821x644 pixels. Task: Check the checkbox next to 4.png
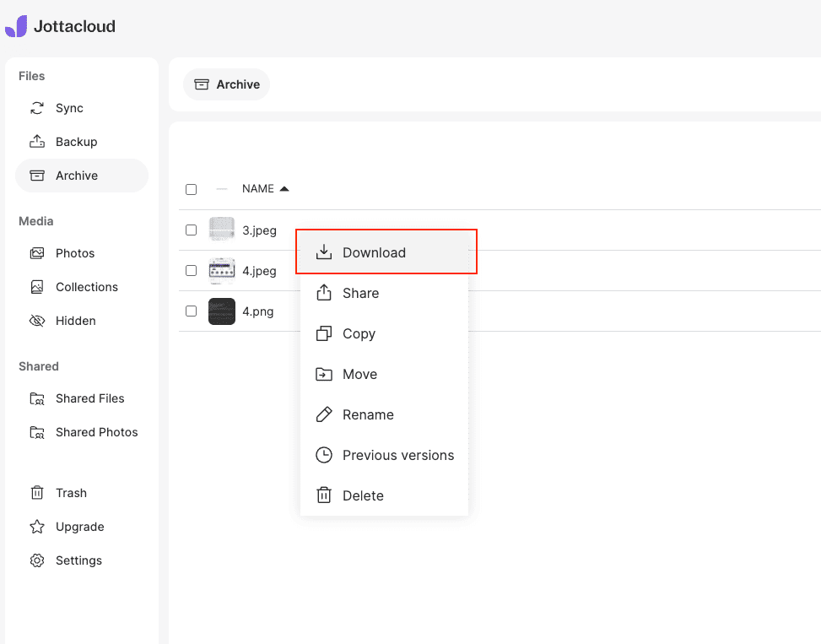[x=191, y=311]
